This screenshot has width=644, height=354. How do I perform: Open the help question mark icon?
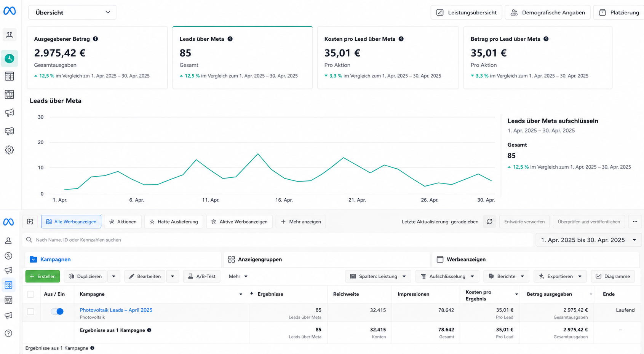pyautogui.click(x=8, y=333)
